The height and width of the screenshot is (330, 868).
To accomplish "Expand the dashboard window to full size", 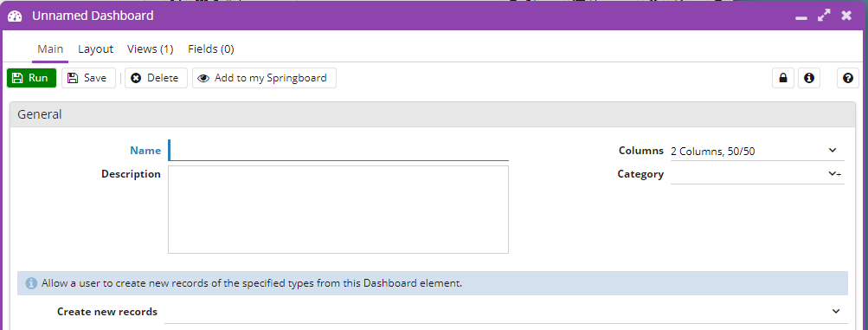I will pyautogui.click(x=824, y=16).
